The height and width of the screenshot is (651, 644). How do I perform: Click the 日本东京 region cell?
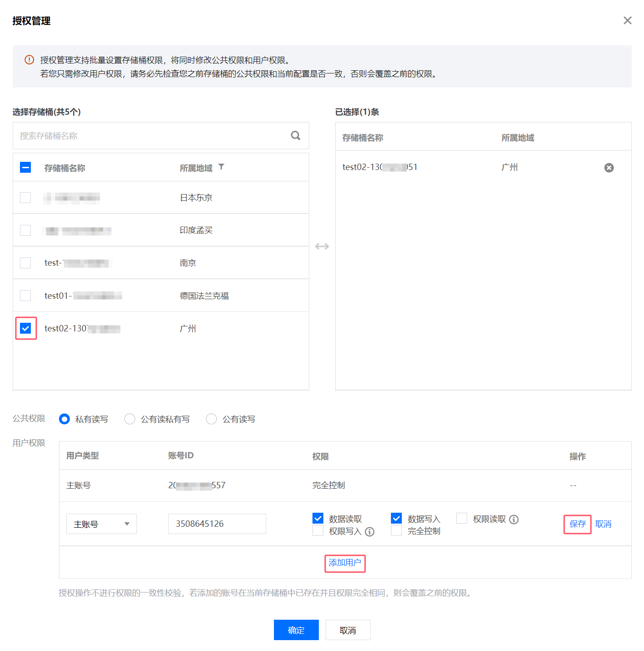(196, 198)
